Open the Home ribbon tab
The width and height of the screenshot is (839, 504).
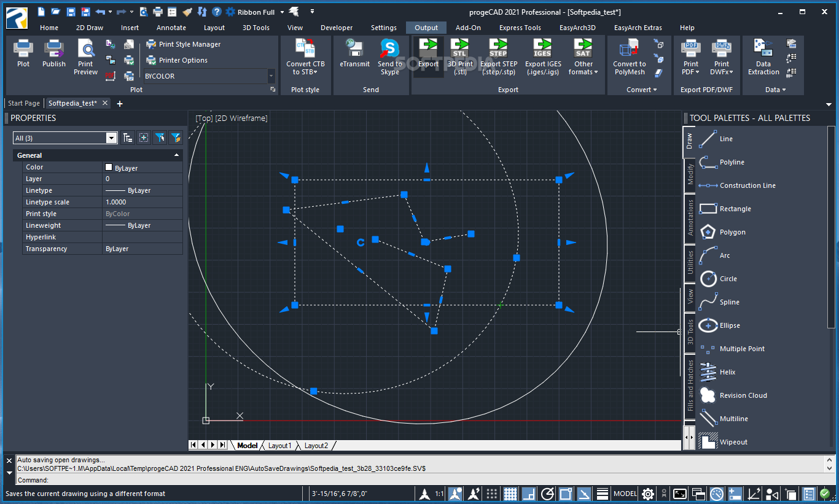click(49, 28)
